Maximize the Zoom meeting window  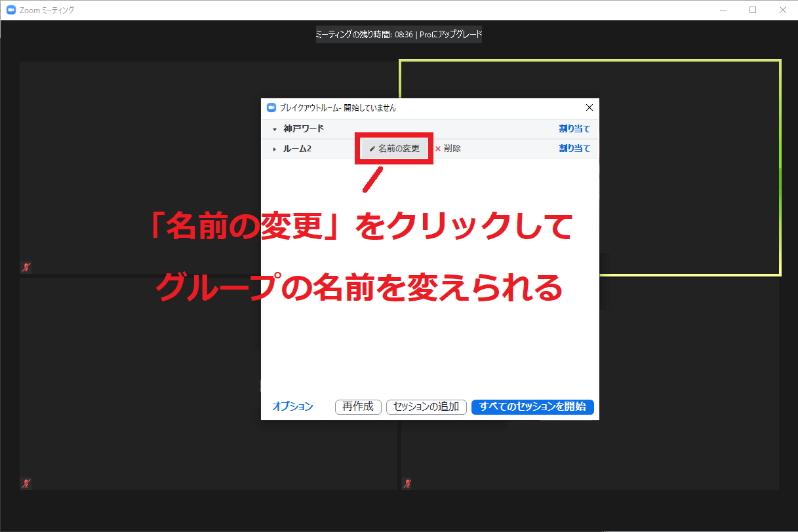click(x=753, y=10)
